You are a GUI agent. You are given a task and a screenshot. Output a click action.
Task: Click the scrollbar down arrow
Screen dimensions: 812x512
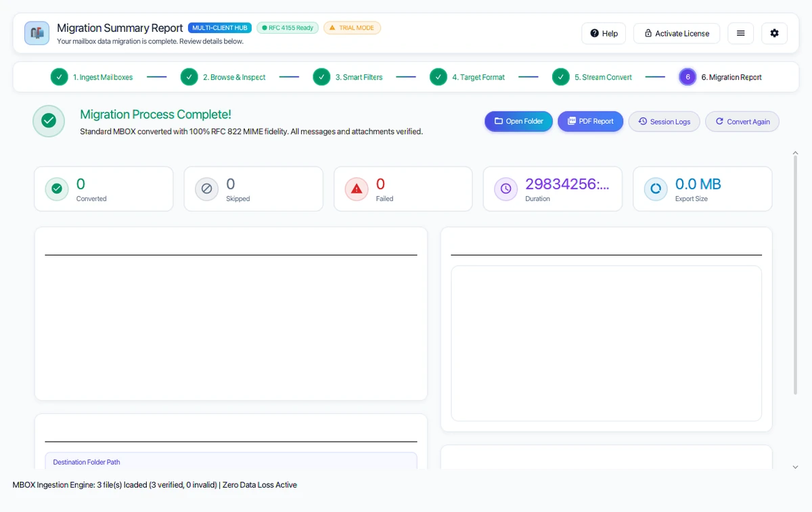795,467
